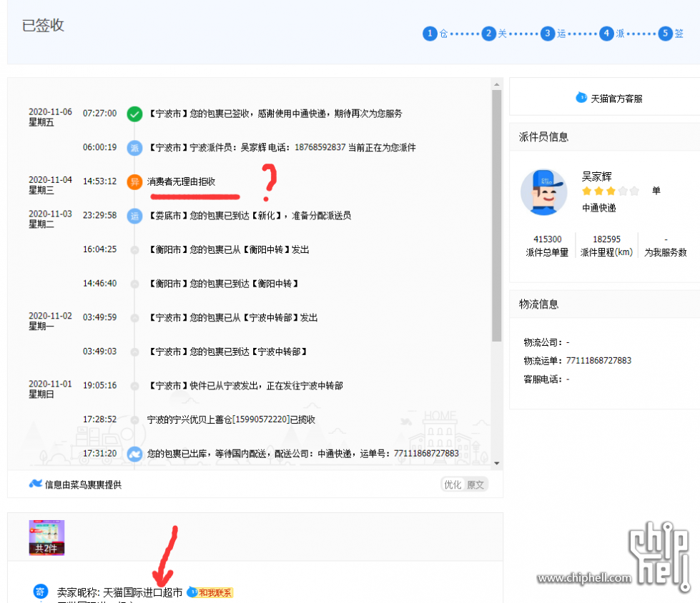Click timeline dot at 17:28:52
Screen dimensions: 700x603
134,420
